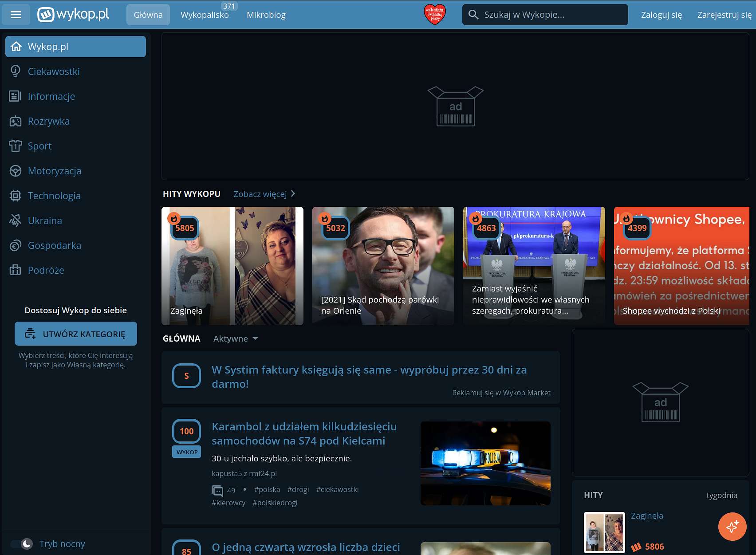Screen dimensions: 756x555
Task: Click the wykop.pl logo
Action: click(x=73, y=15)
